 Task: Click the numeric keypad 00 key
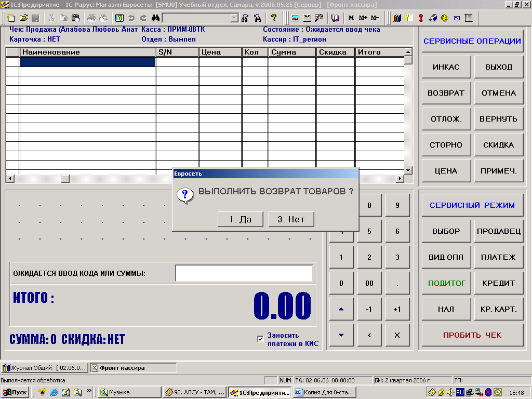369,283
